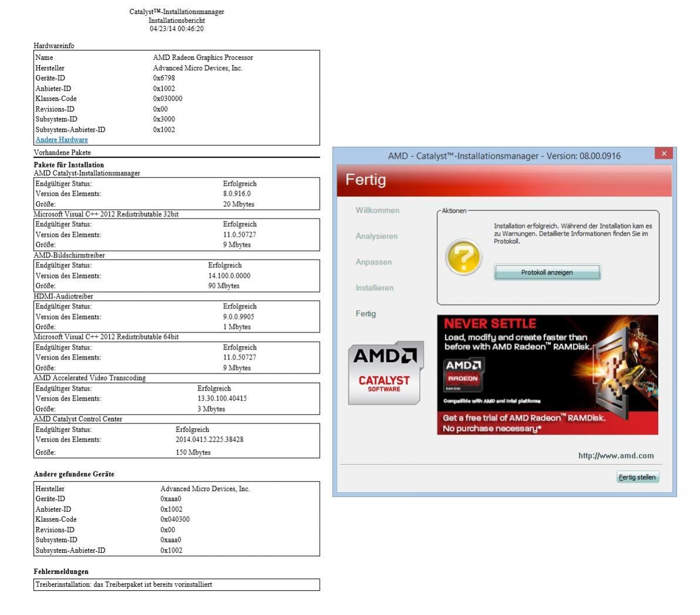Click the Geräte-ID value 0x6798
Image resolution: width=700 pixels, height=615 pixels.
point(164,78)
